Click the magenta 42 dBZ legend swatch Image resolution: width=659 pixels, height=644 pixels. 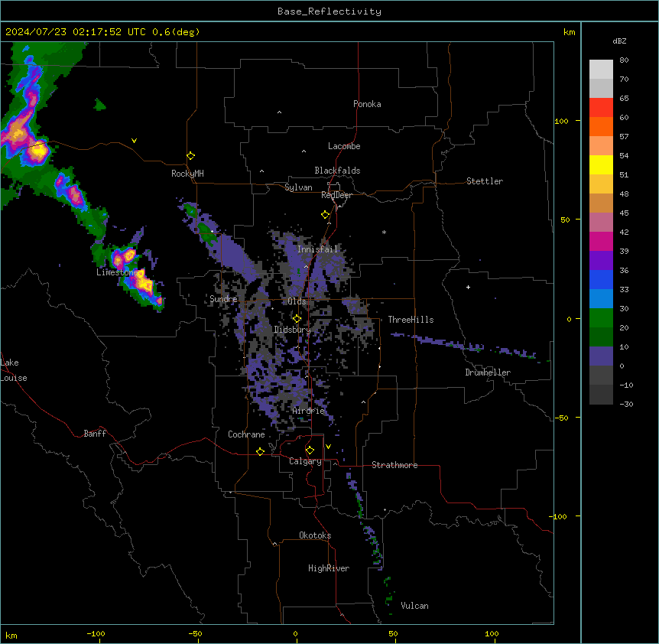(601, 241)
